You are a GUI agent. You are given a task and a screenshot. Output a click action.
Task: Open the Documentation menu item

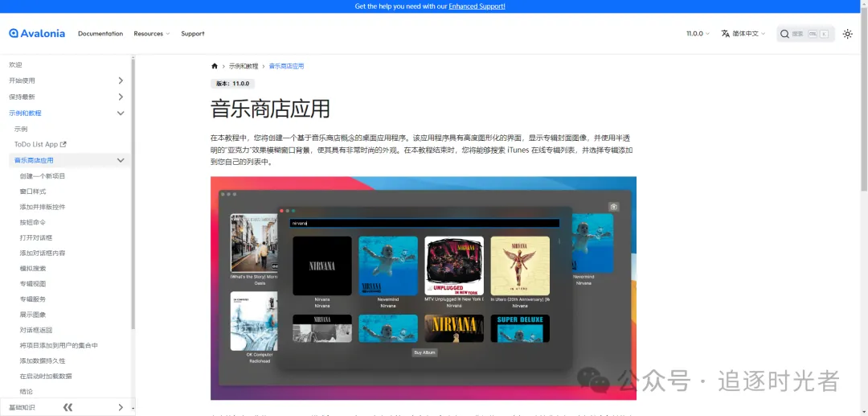click(x=100, y=34)
